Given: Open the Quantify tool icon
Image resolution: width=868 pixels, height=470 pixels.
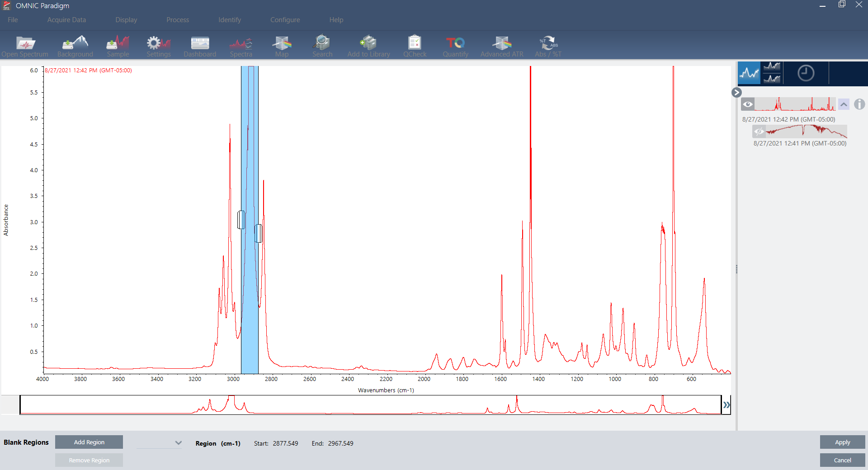Looking at the screenshot, I should (x=455, y=43).
